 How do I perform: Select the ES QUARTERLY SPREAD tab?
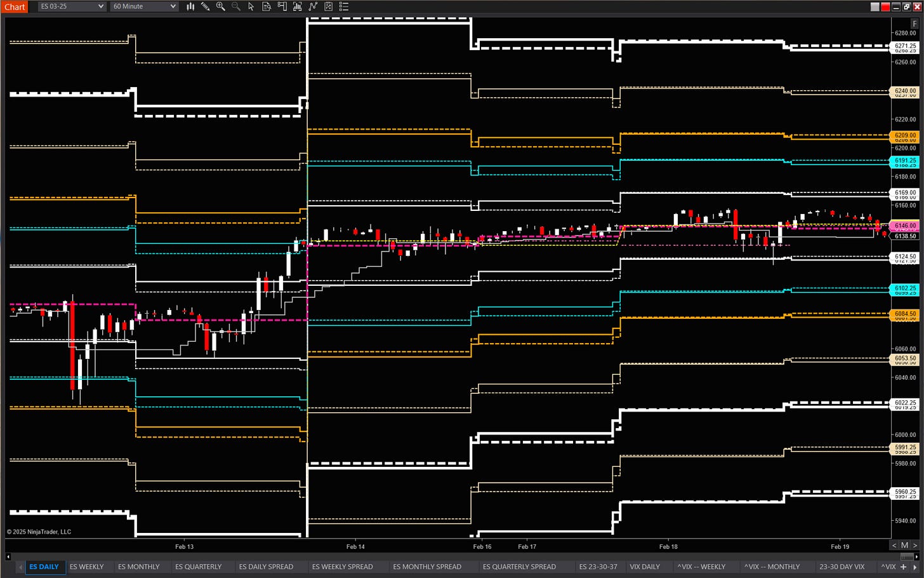click(x=519, y=567)
